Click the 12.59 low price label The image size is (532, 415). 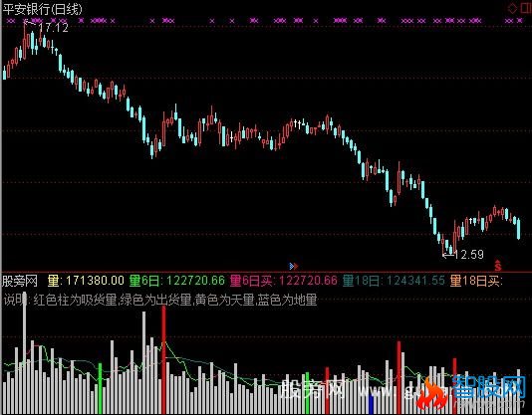(469, 255)
